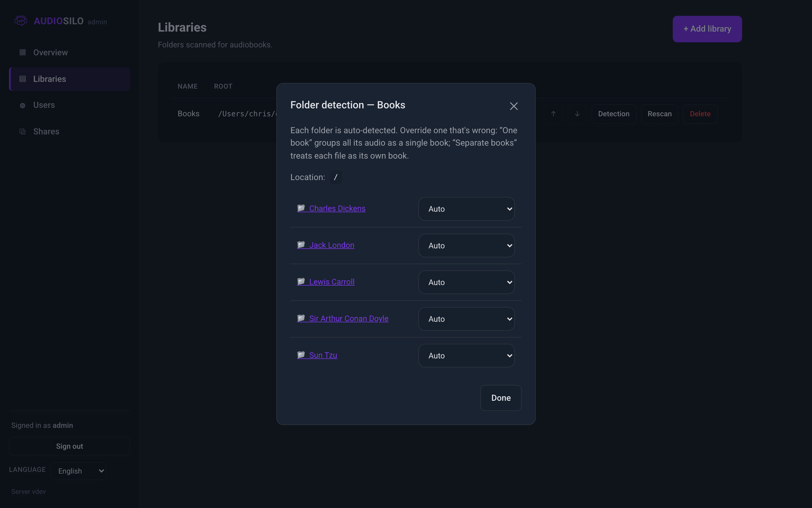Close the Folder detection dialog
The image size is (812, 508).
coord(514,106)
